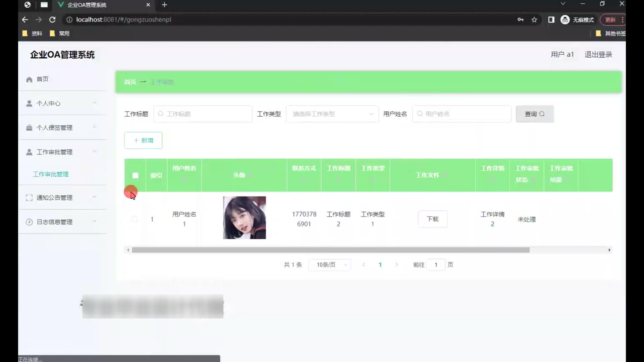The width and height of the screenshot is (644, 362).
Task: Click the 查询 search button
Action: (534, 114)
